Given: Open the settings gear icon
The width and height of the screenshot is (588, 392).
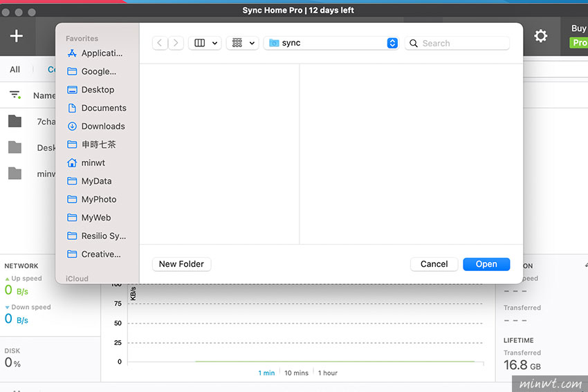Looking at the screenshot, I should click(540, 36).
